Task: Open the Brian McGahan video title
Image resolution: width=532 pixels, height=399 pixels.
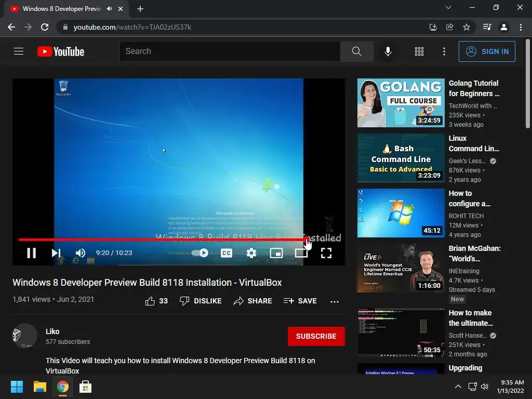Action: (474, 254)
